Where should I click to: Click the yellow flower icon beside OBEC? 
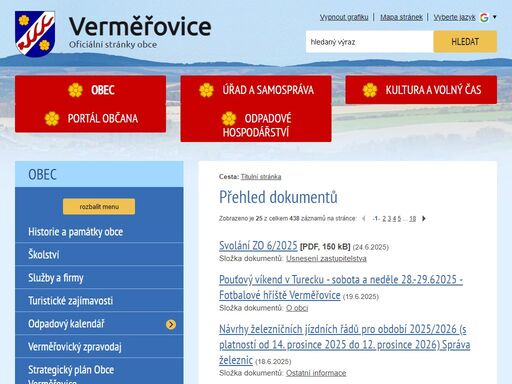click(x=75, y=90)
